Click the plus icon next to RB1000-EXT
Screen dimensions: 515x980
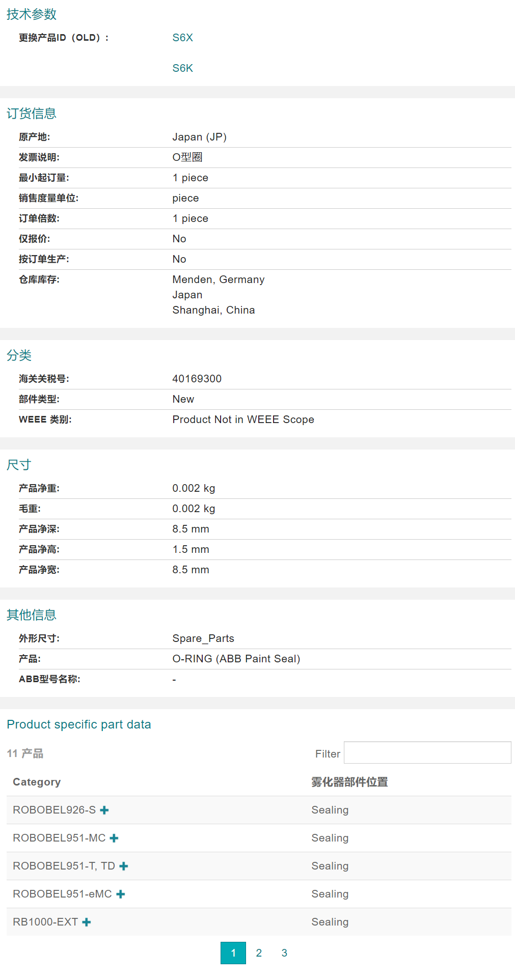[x=87, y=922]
